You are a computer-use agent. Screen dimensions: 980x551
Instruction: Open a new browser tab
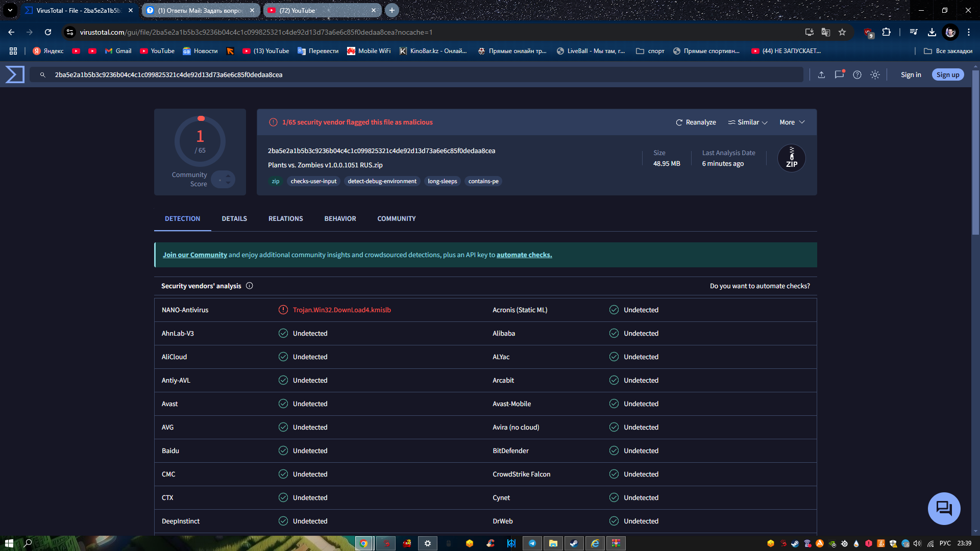392,10
